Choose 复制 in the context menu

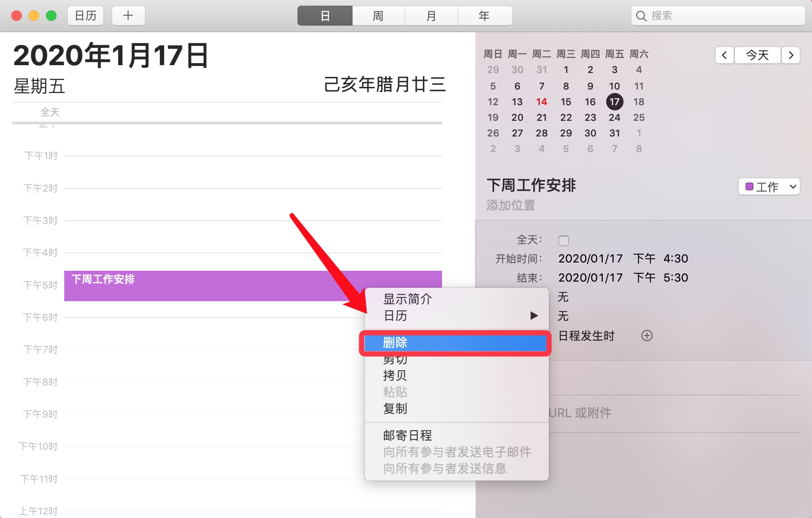(457, 408)
